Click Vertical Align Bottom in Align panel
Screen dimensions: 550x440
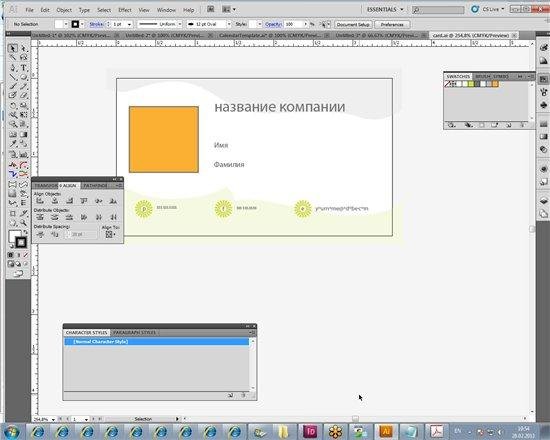113,201
